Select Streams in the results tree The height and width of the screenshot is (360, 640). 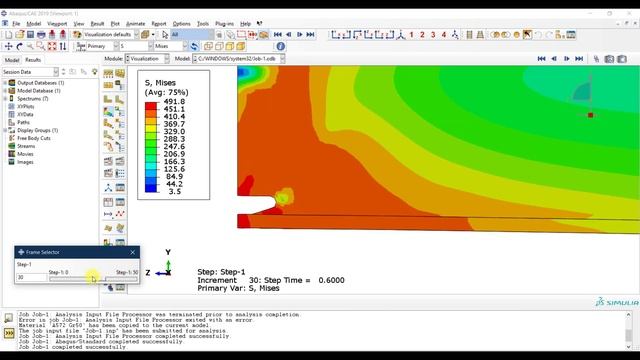pos(26,146)
